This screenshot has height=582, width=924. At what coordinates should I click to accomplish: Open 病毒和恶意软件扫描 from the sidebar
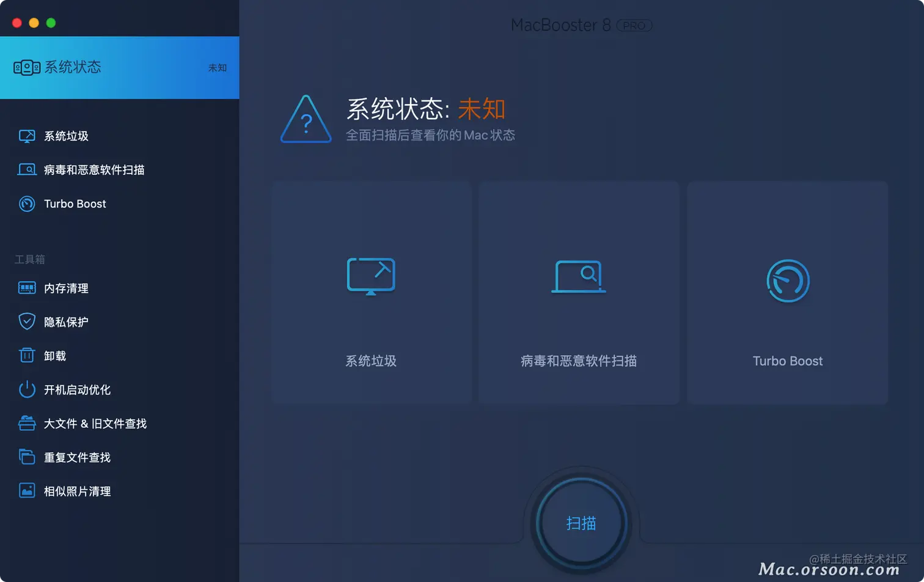[x=94, y=170]
